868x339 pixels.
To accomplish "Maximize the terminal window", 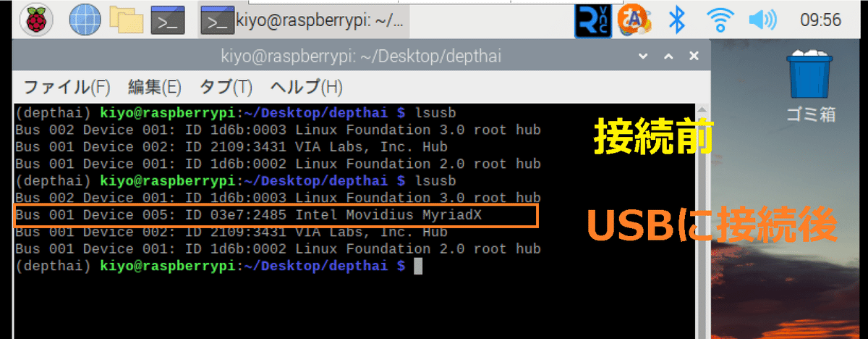I will pos(668,56).
